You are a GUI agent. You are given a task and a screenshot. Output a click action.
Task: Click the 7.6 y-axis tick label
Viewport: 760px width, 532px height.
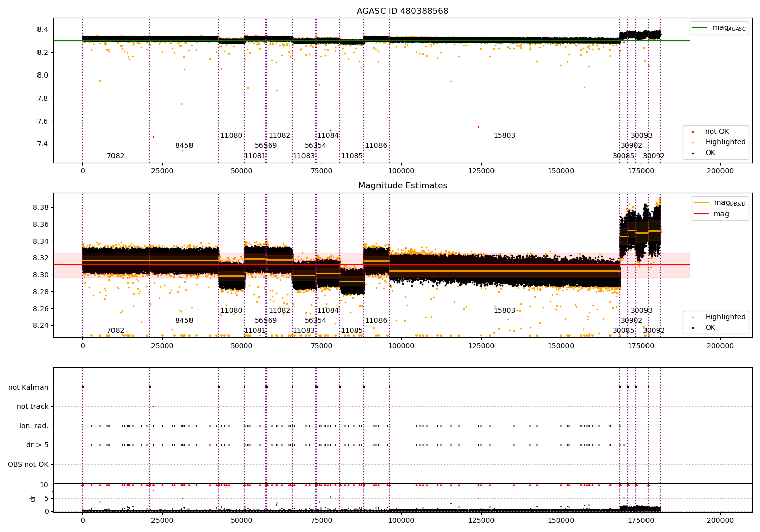[x=43, y=121]
